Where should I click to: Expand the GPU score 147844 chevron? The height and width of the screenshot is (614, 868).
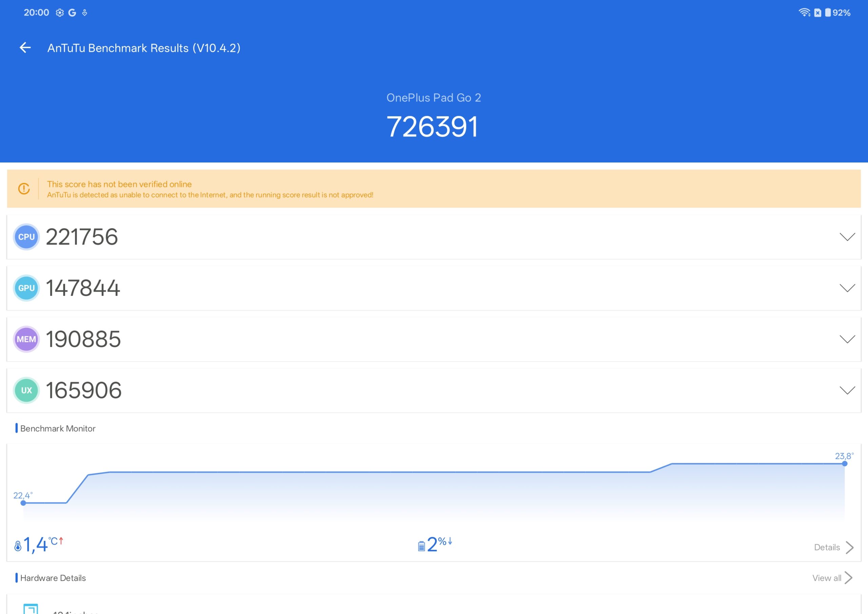(x=847, y=288)
